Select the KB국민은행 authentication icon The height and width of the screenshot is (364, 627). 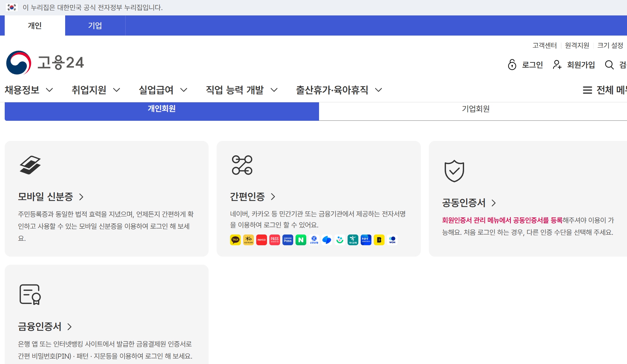[249, 240]
